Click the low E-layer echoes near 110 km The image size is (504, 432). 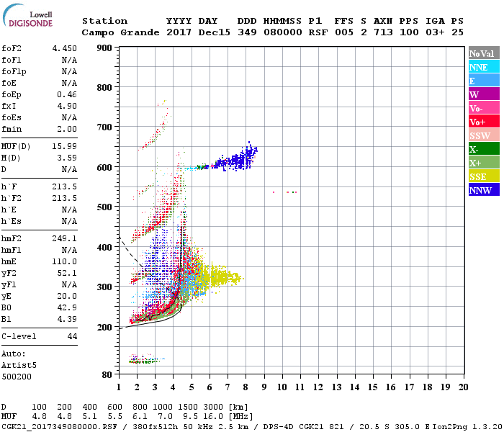tap(145, 359)
